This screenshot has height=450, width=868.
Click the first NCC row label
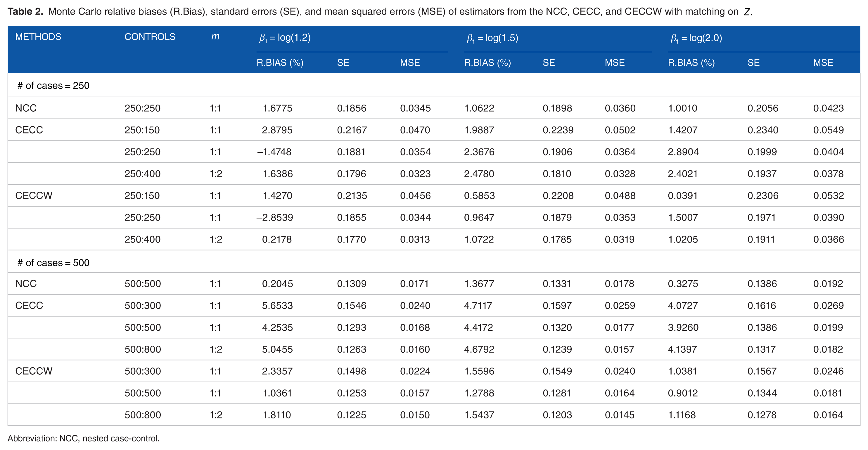(x=26, y=108)
